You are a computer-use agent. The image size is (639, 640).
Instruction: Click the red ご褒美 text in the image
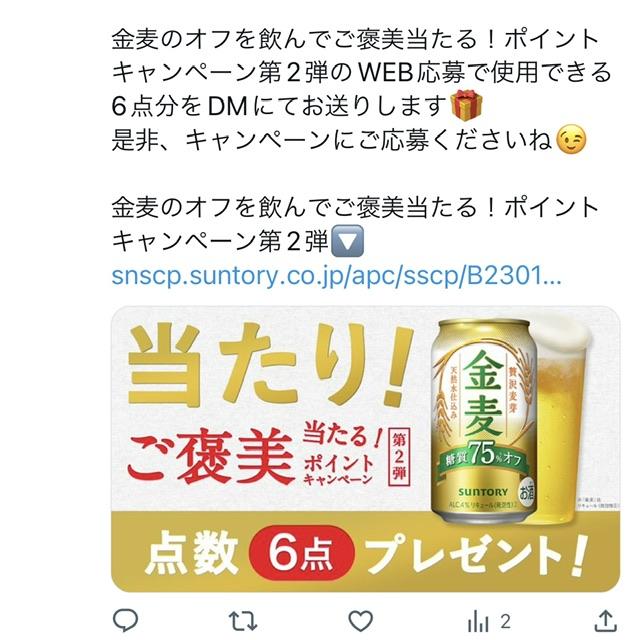pos(211,456)
